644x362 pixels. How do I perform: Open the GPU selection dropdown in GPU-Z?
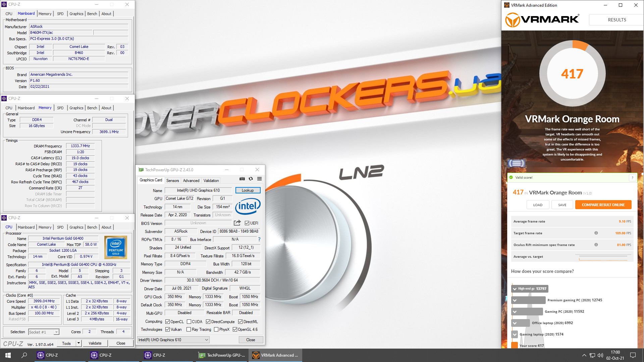(173, 340)
